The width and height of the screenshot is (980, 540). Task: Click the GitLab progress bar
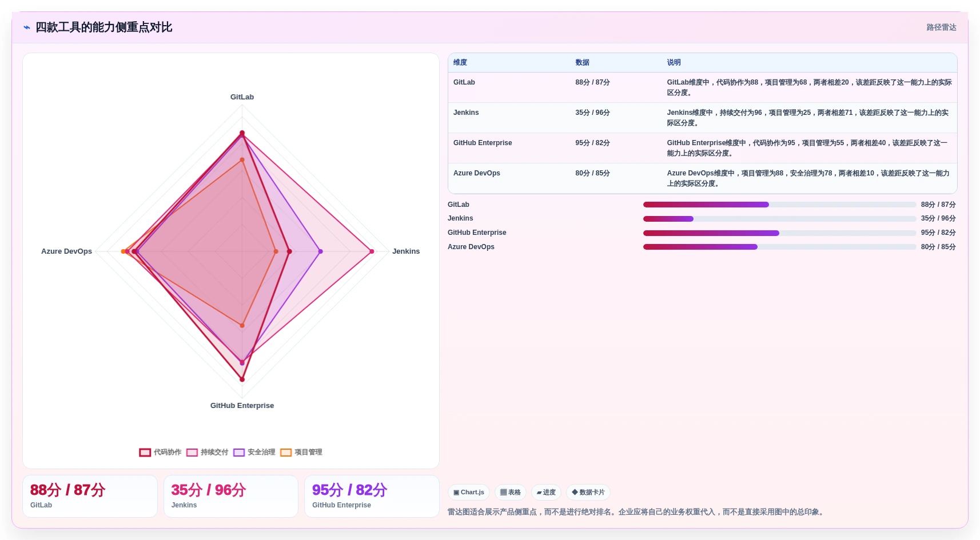(x=779, y=205)
